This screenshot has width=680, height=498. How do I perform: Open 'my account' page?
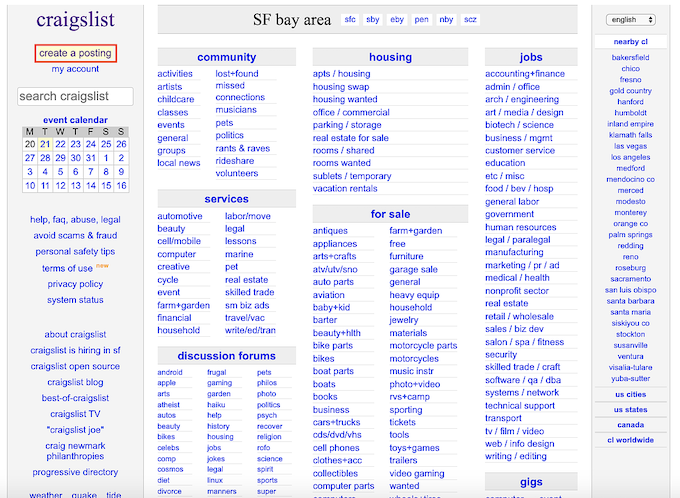coord(75,69)
